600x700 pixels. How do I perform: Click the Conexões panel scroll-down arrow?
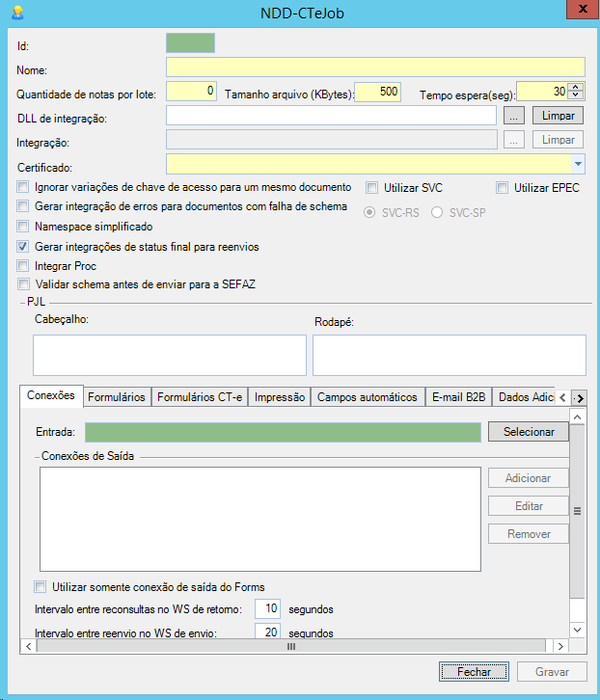coord(577,629)
